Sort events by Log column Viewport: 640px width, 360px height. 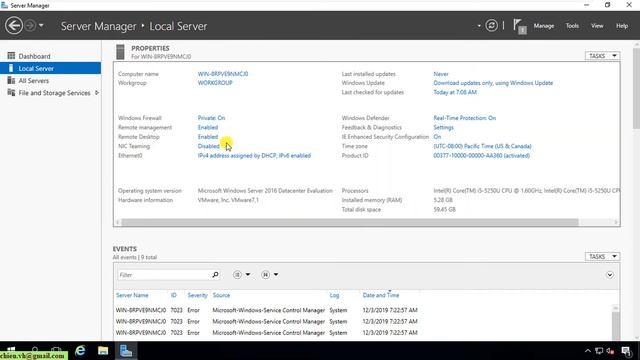334,295
